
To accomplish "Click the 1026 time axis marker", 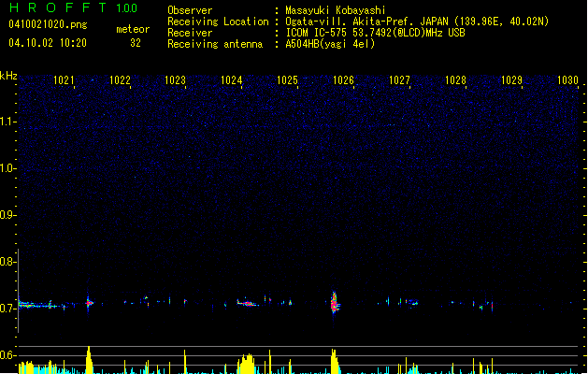I will click(343, 79).
